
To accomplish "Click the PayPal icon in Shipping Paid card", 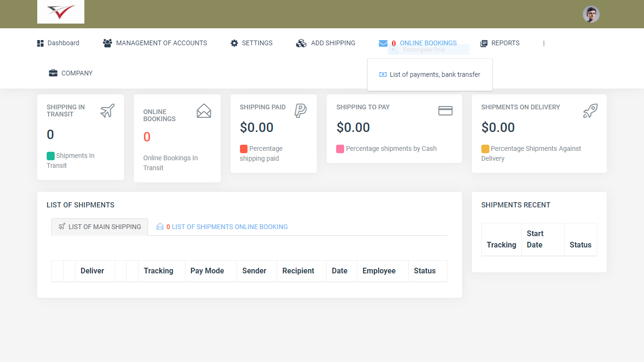I will click(300, 110).
